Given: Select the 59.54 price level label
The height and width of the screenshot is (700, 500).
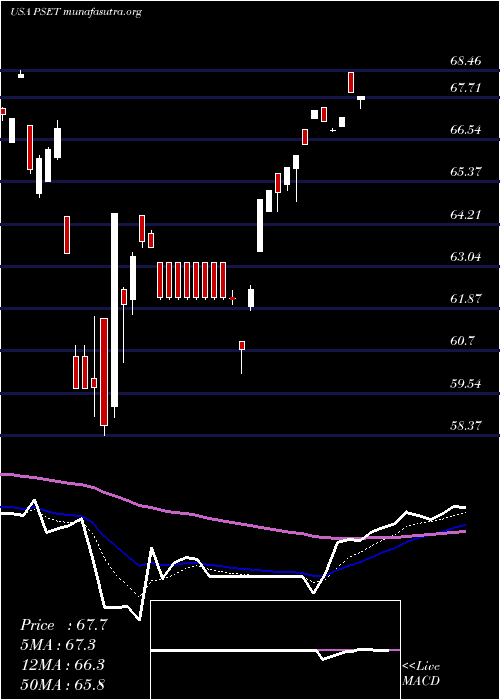Looking at the screenshot, I should [466, 384].
